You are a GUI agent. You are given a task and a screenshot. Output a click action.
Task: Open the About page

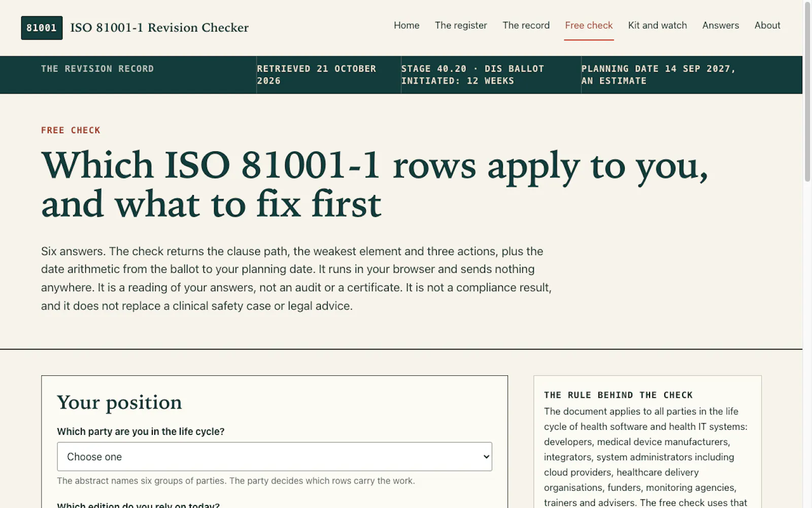pos(767,25)
